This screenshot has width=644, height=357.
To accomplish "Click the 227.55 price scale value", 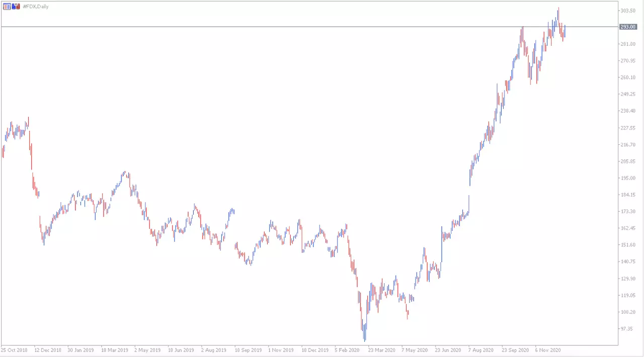I will pyautogui.click(x=627, y=128).
